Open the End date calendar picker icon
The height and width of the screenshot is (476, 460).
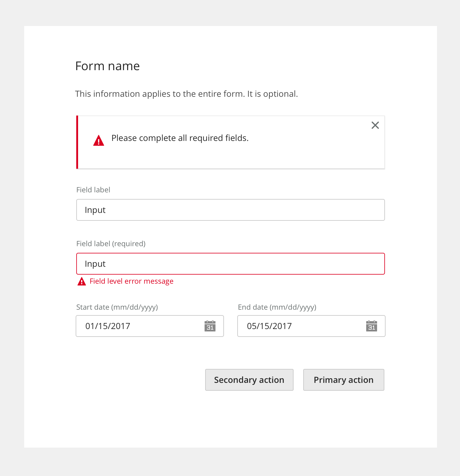371,326
